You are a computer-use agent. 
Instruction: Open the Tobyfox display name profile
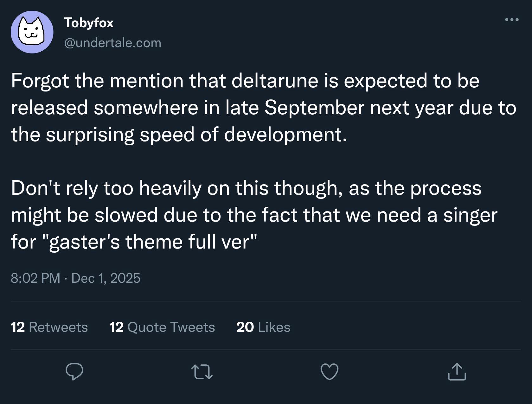pyautogui.click(x=89, y=23)
